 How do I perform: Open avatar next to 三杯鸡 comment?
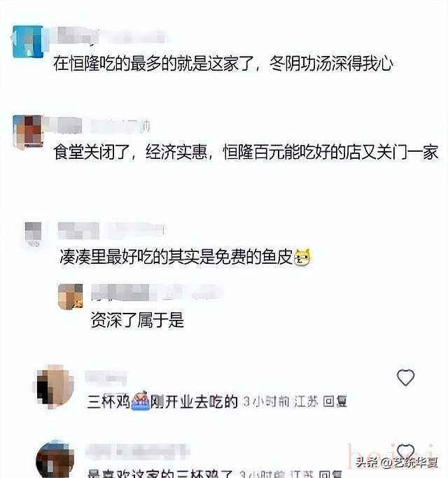[x=55, y=387]
